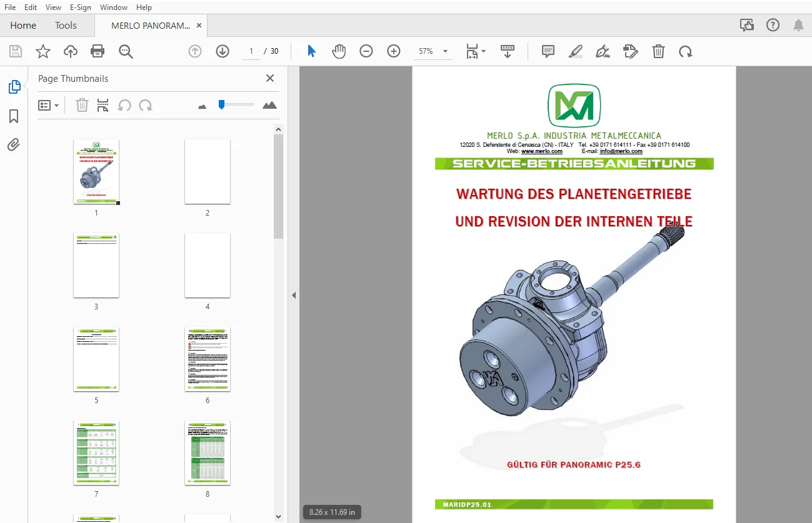Click the scroll down arrow in the thumbnails pane
812x523 pixels.
point(279,517)
